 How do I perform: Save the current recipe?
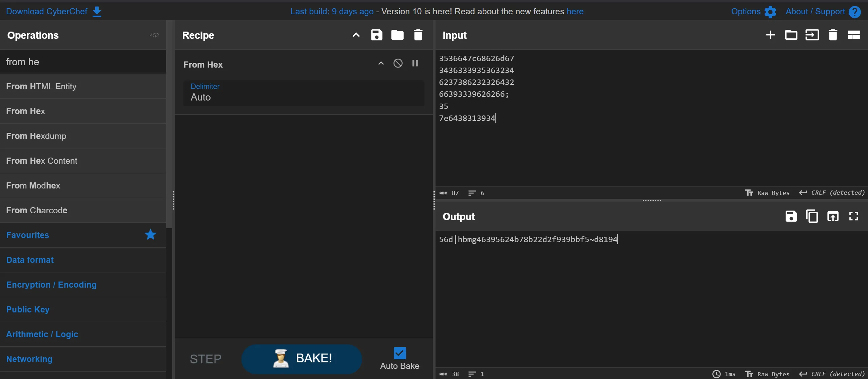[x=377, y=35]
